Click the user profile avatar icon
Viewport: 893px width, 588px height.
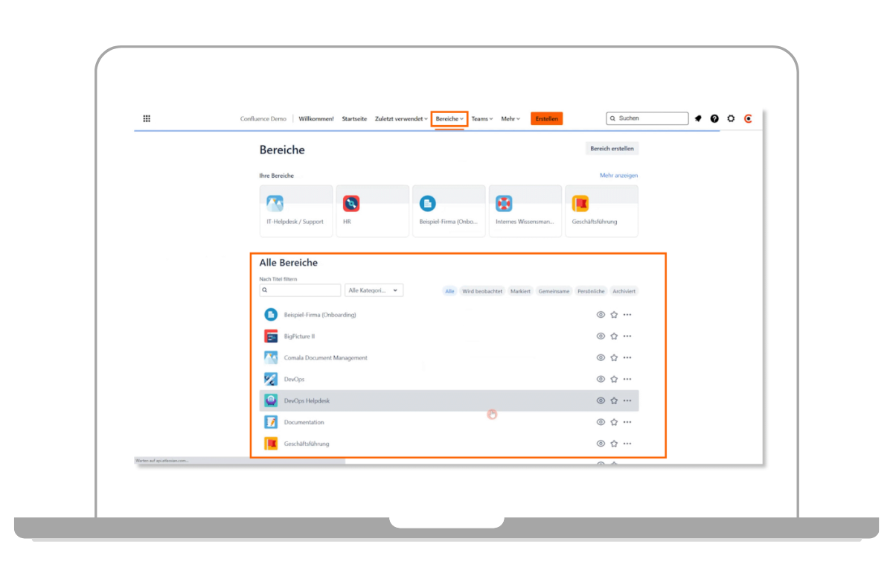748,118
